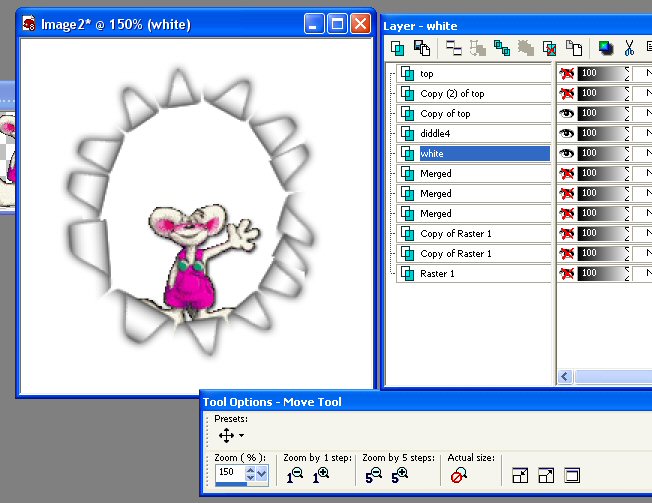Decrease the zoom percent with the down arrow
Image resolution: width=652 pixels, height=503 pixels.
point(250,477)
